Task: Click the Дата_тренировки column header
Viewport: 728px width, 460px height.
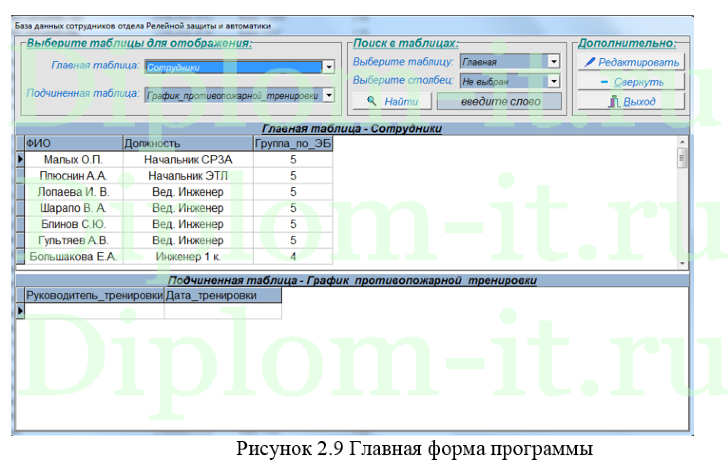Action: pyautogui.click(x=222, y=295)
